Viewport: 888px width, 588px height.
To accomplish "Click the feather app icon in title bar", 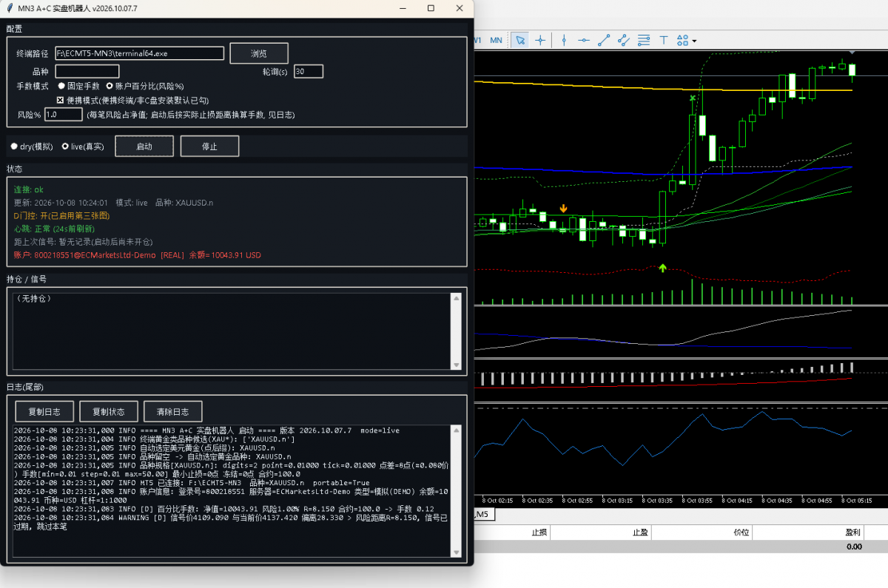I will (8, 8).
